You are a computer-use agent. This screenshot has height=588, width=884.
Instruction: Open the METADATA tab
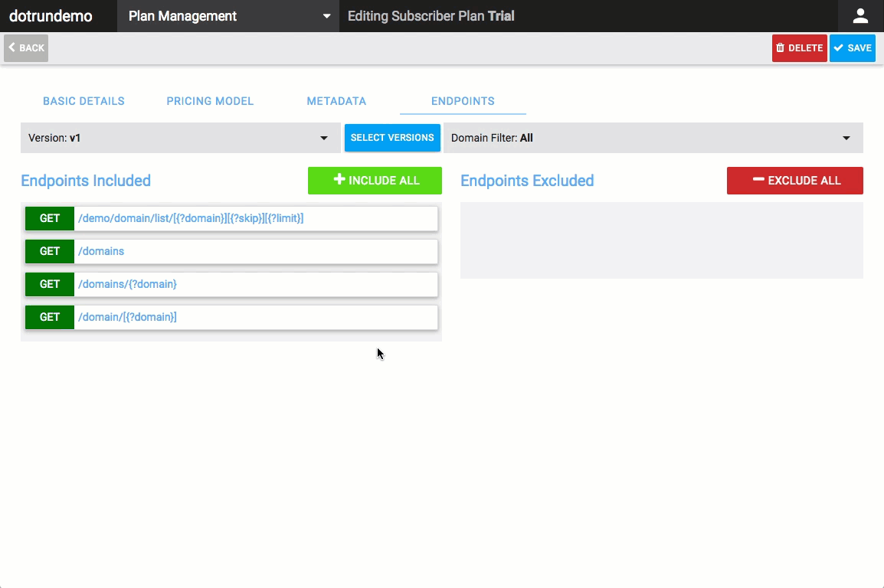tap(336, 101)
